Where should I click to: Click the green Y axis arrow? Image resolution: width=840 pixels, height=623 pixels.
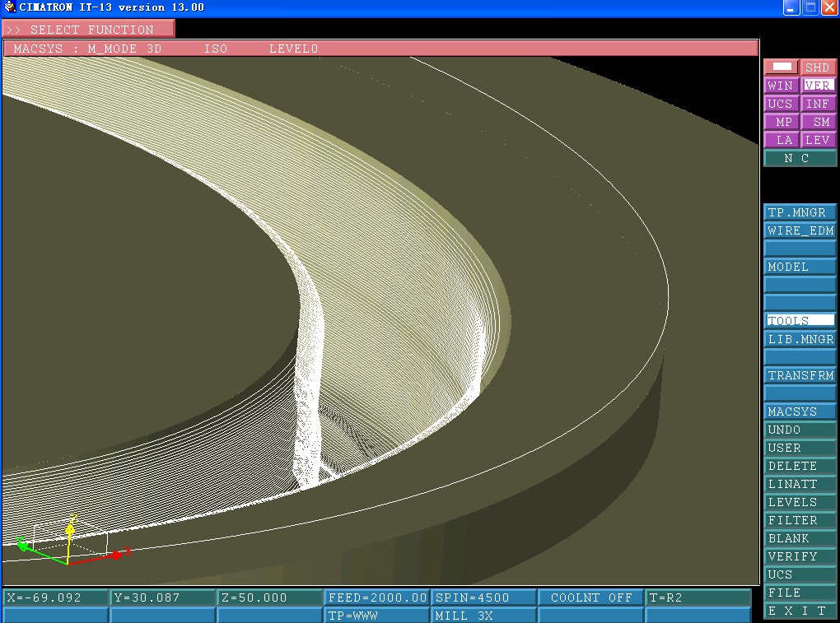22,546
